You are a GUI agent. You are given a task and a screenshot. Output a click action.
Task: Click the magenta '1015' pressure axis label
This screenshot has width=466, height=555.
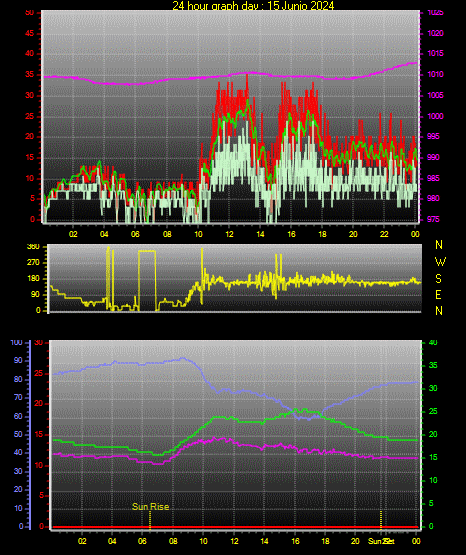click(435, 53)
